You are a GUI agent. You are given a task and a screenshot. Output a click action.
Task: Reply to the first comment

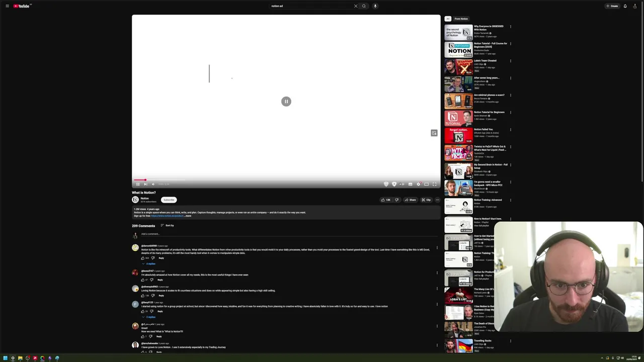tap(161, 258)
